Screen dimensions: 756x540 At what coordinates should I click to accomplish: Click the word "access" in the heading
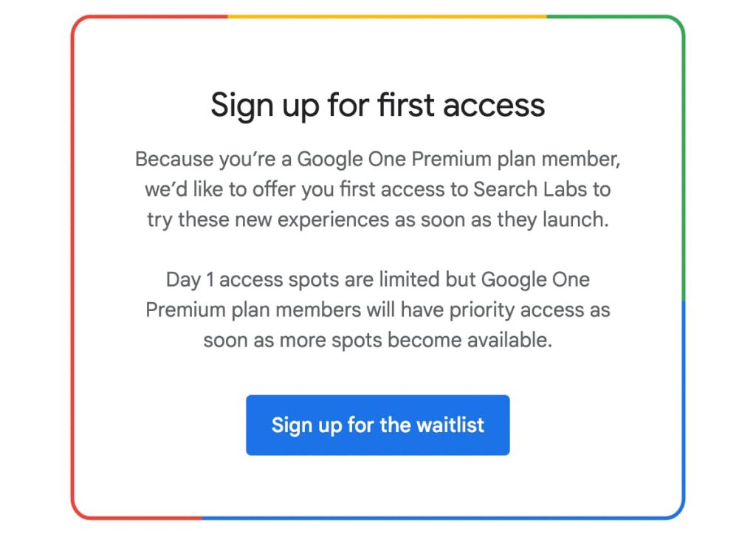click(493, 104)
